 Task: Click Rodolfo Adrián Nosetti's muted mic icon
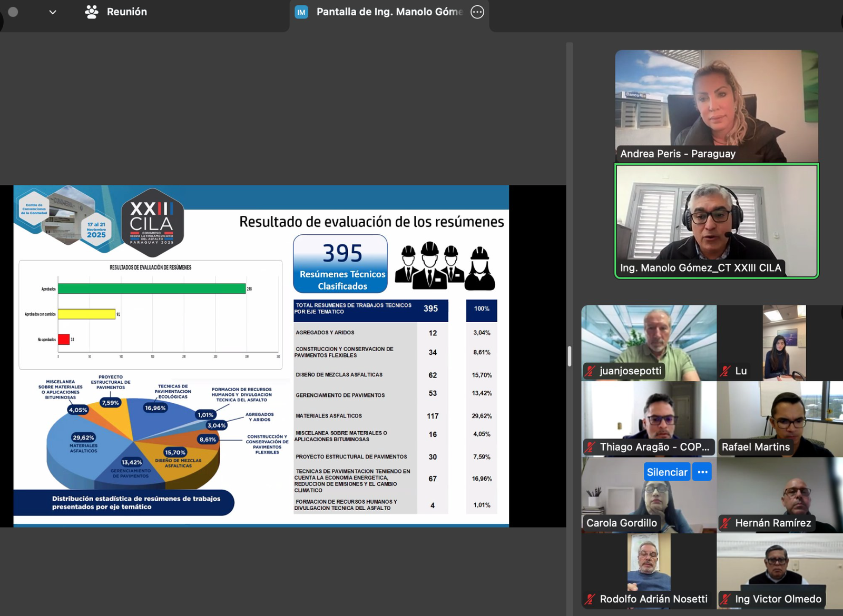[x=591, y=599]
